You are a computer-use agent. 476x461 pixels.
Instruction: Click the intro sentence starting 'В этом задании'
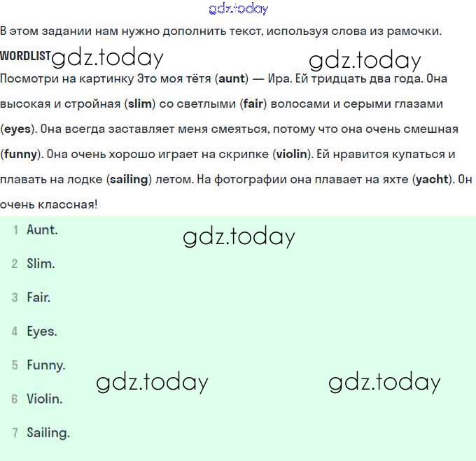220,31
